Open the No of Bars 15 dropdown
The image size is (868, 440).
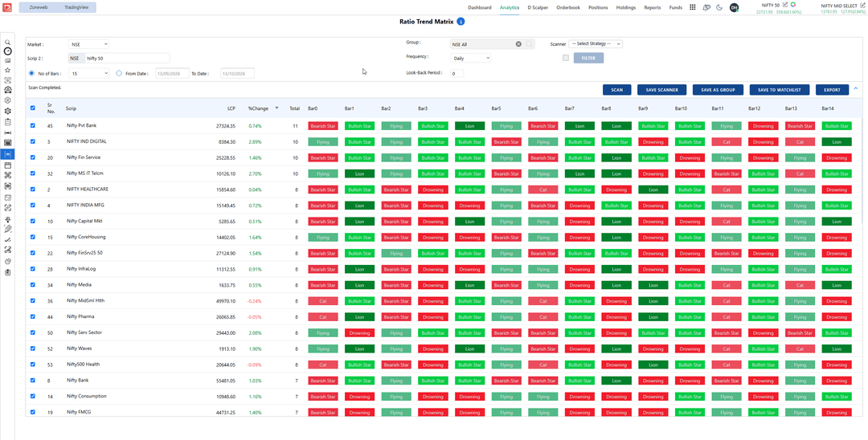(x=88, y=73)
